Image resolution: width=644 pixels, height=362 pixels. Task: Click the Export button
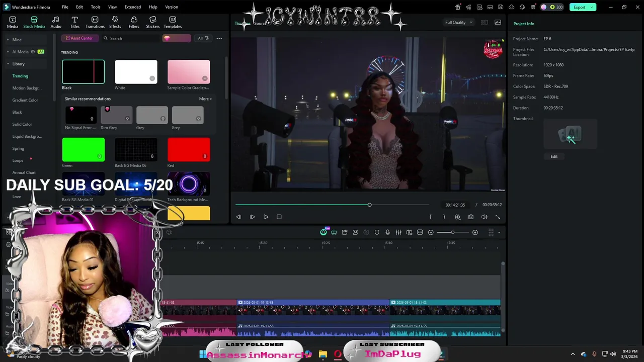[x=583, y=7]
